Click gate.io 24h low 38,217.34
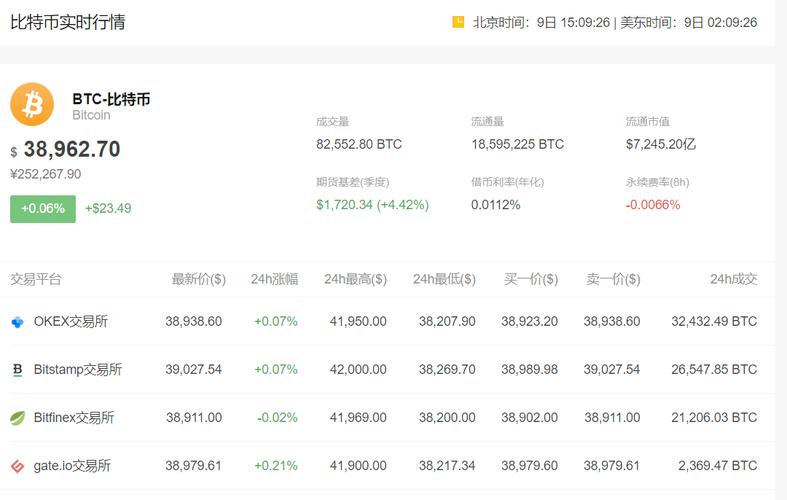The width and height of the screenshot is (787, 500). coord(447,466)
